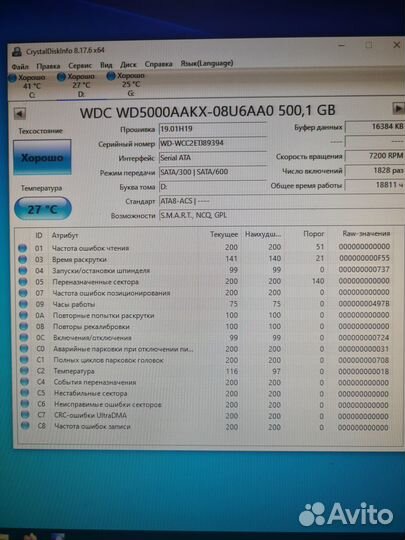Click status icon for attribute 0A
Screen dimensions: 405x540
(23, 315)
